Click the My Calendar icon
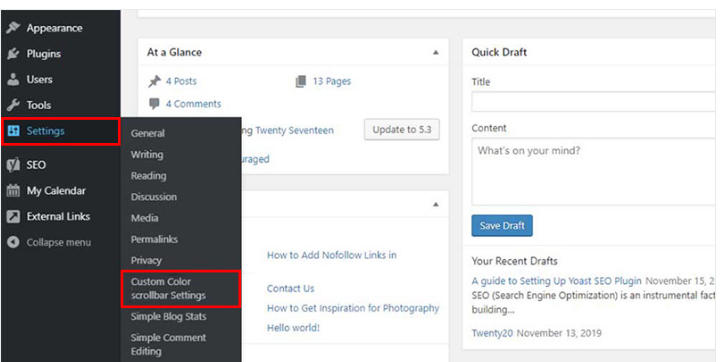 13,191
